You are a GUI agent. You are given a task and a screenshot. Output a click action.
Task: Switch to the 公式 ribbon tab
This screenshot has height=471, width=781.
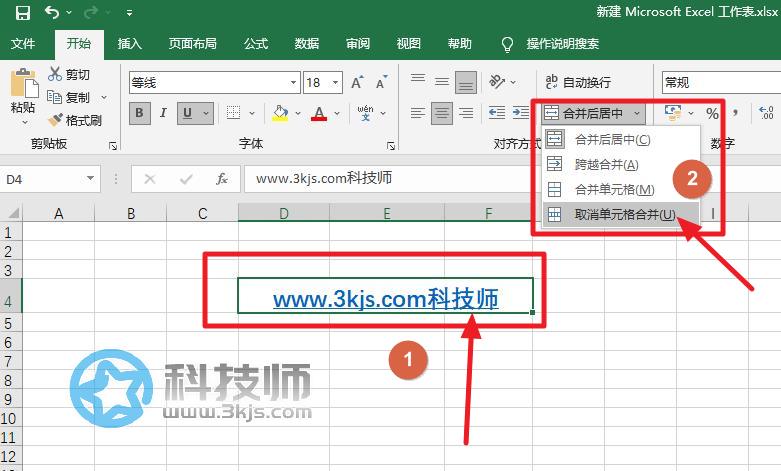click(x=256, y=44)
